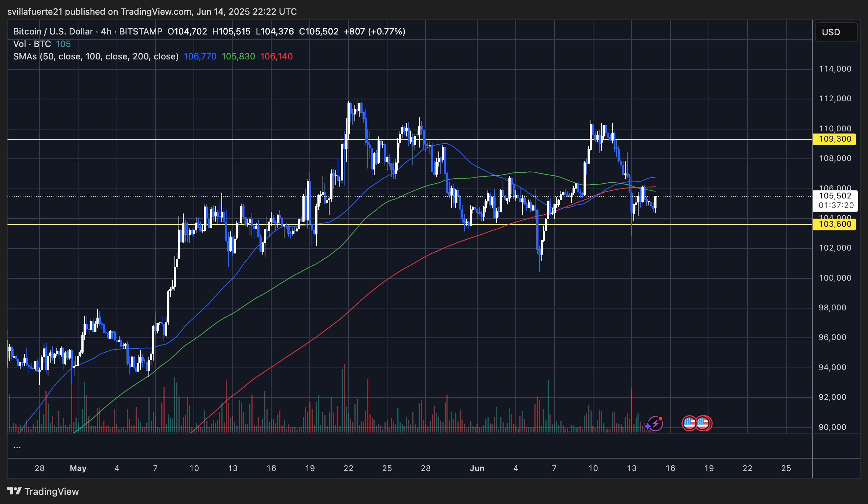Click the Jun label on time axis
The width and height of the screenshot is (868, 504).
pyautogui.click(x=477, y=468)
